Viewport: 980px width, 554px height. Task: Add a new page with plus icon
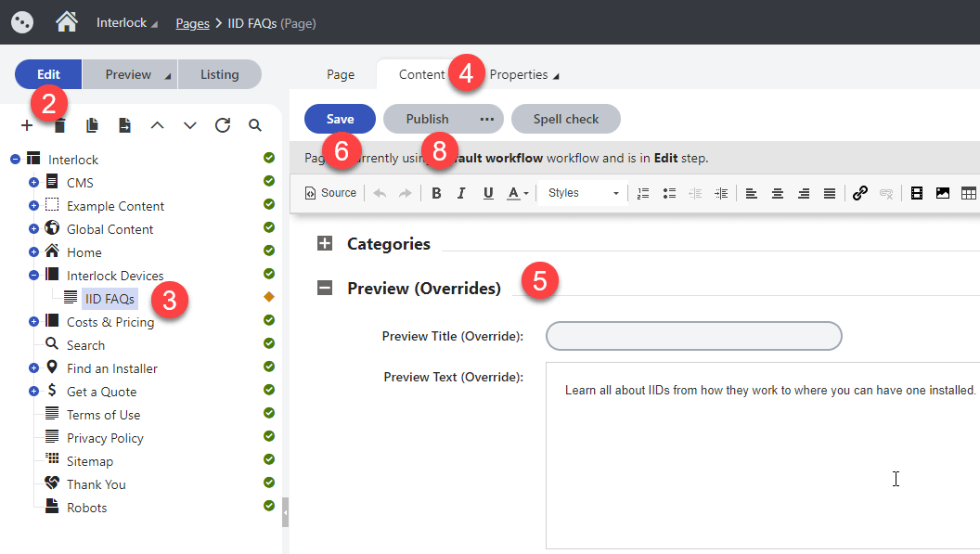coord(27,125)
